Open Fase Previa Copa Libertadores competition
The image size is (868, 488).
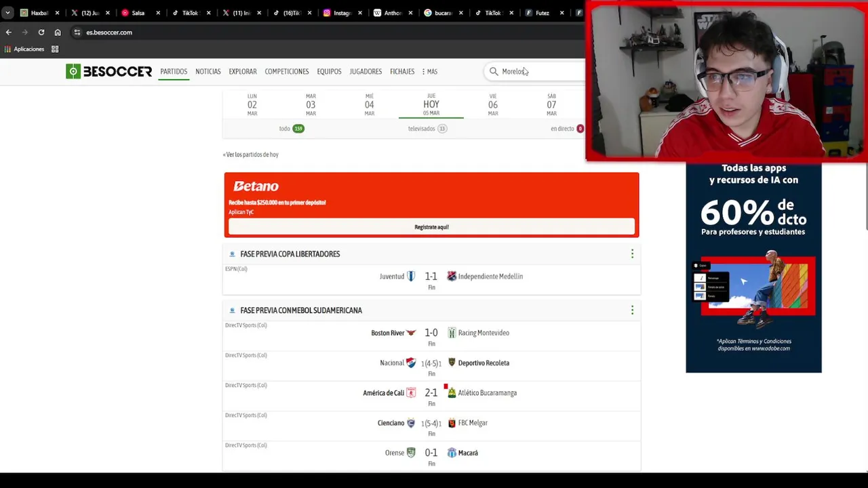[x=290, y=254]
